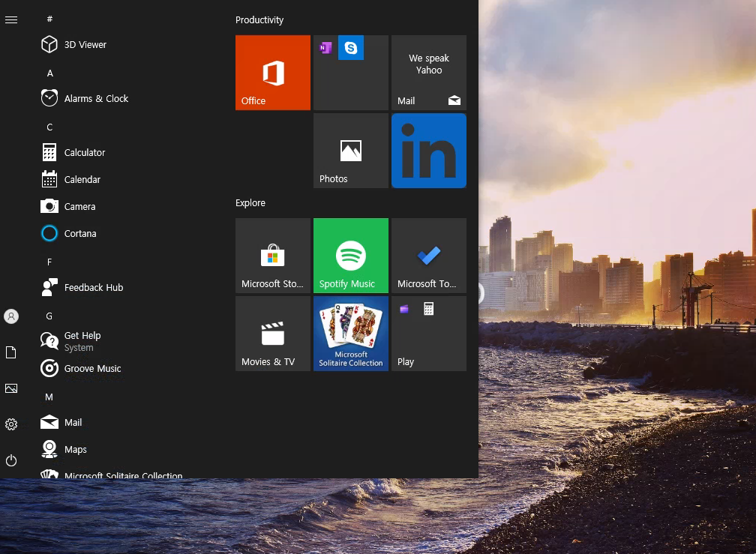The width and height of the screenshot is (756, 554).
Task: Open the Photos tile
Action: click(x=351, y=151)
